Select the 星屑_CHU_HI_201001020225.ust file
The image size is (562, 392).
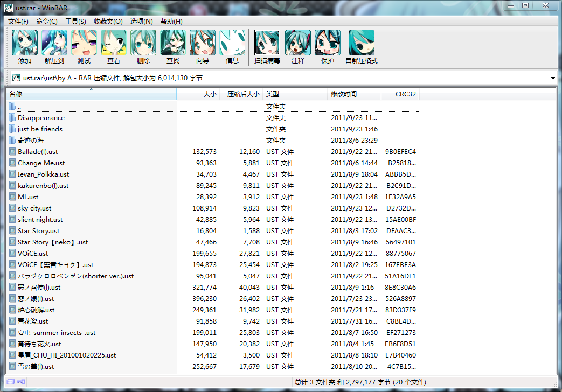213,355
